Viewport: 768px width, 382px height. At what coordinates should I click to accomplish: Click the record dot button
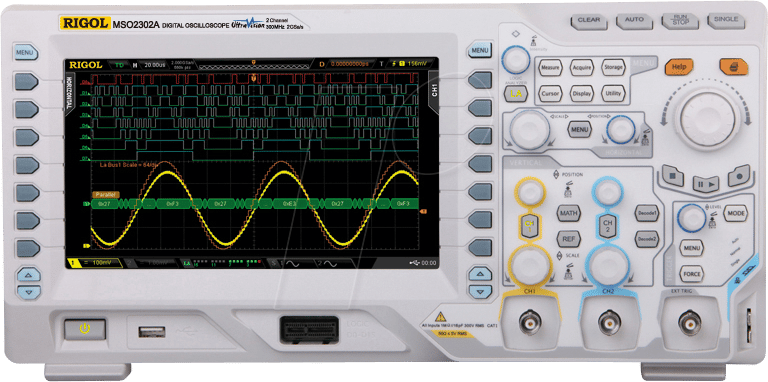pos(739,175)
